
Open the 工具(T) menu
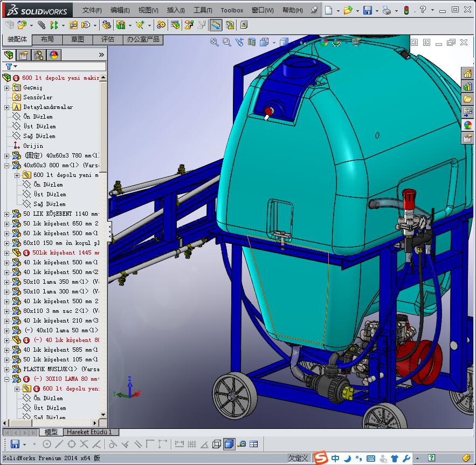tap(203, 10)
